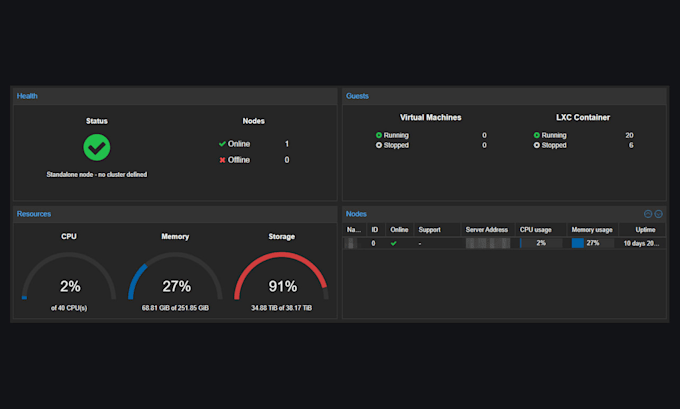The height and width of the screenshot is (409, 680).
Task: Click the Memory 27% gauge
Action: pos(175,276)
